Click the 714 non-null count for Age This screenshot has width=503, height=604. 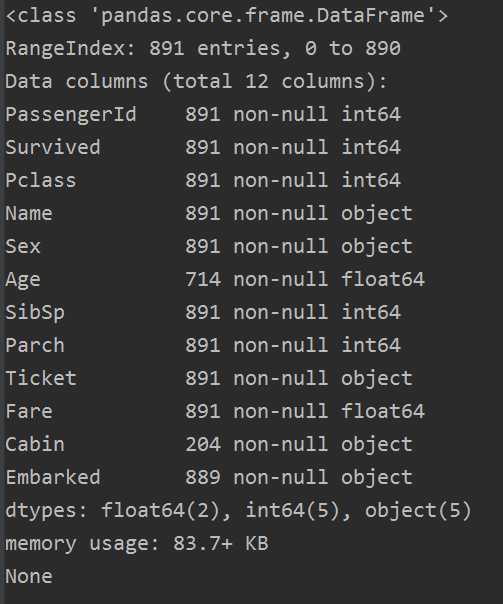[x=256, y=279]
